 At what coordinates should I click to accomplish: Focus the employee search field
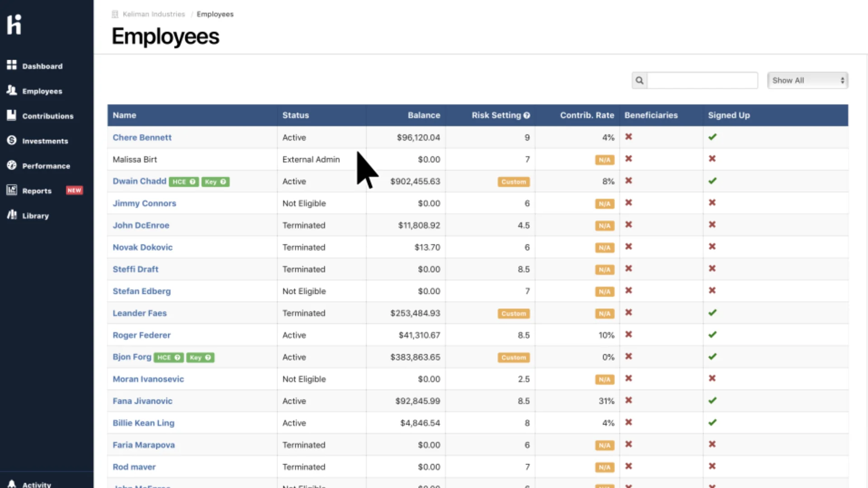click(702, 80)
